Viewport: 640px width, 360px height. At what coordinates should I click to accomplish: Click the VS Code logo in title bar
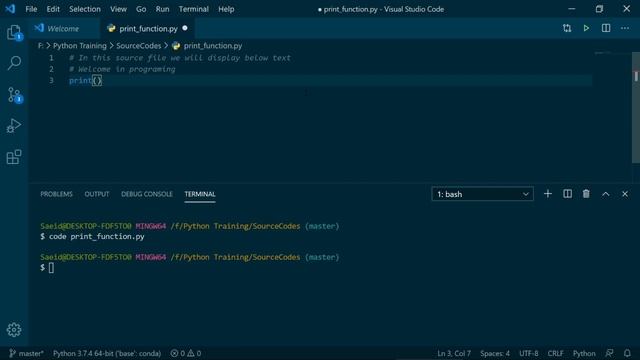[x=10, y=9]
